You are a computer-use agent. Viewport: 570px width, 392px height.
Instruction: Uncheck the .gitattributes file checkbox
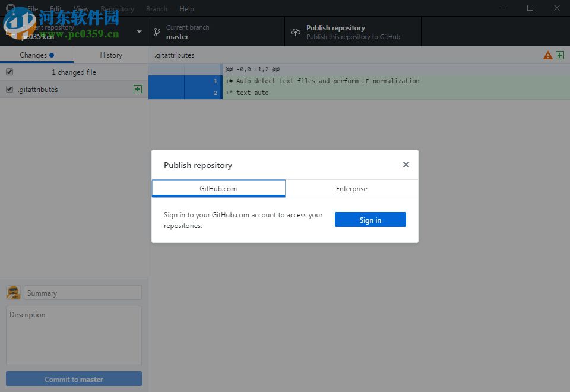[x=8, y=89]
